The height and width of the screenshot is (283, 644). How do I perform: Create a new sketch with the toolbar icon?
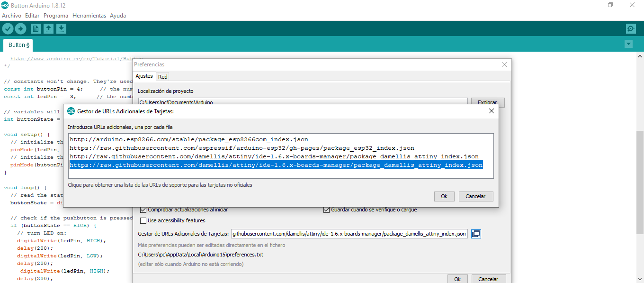[x=36, y=29]
